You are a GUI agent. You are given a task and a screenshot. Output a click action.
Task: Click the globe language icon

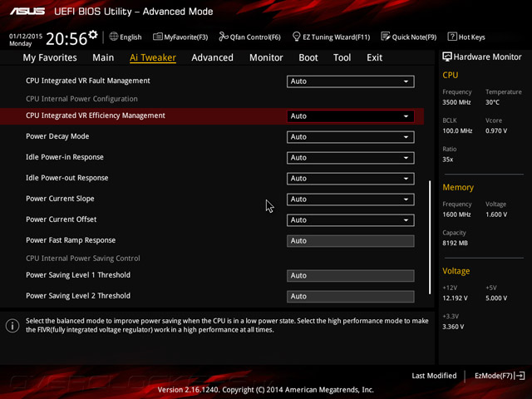[114, 37]
